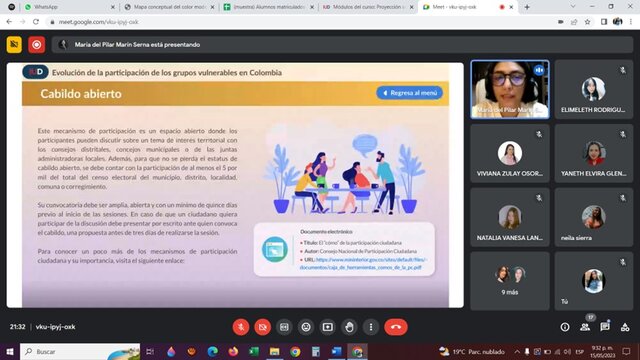
Task: Share this page icon in address bar
Action: (574, 22)
